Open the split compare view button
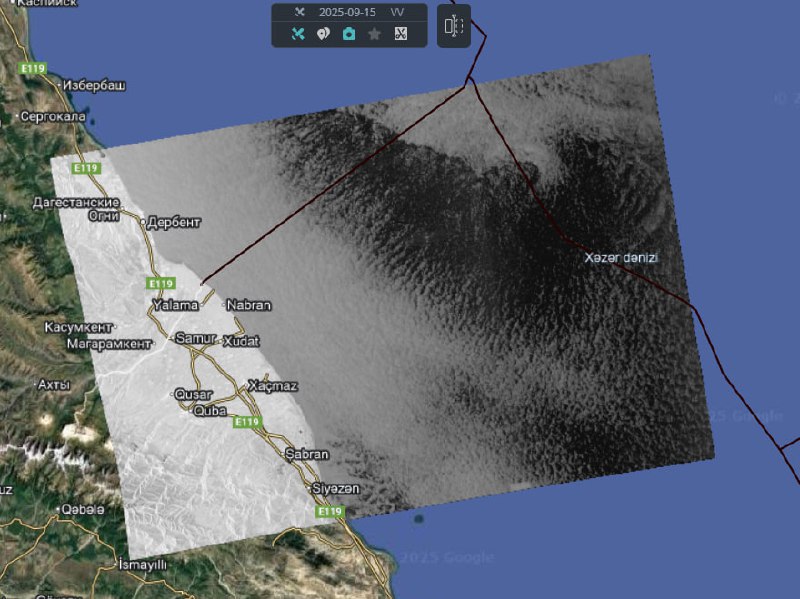Viewport: 800px width, 599px height. coord(454,26)
